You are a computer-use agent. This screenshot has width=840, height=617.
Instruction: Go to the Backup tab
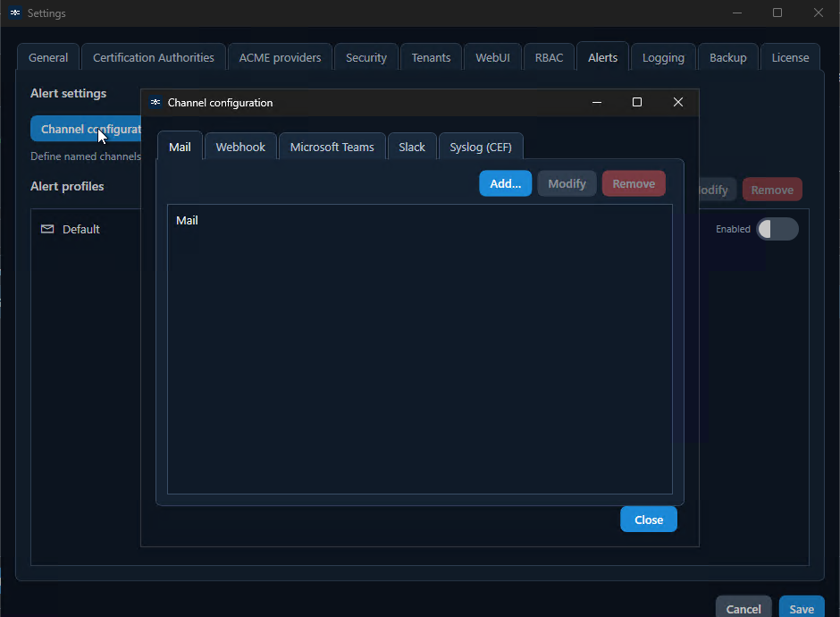pyautogui.click(x=728, y=57)
